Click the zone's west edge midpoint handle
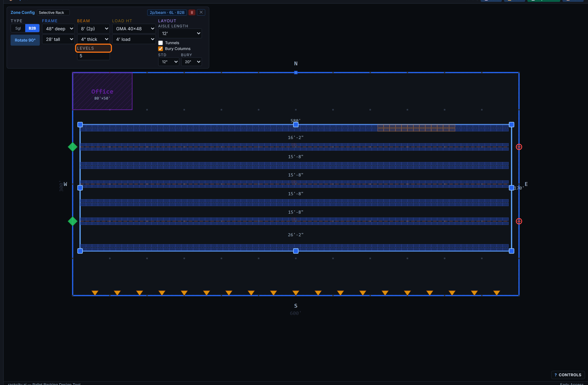 (x=80, y=188)
